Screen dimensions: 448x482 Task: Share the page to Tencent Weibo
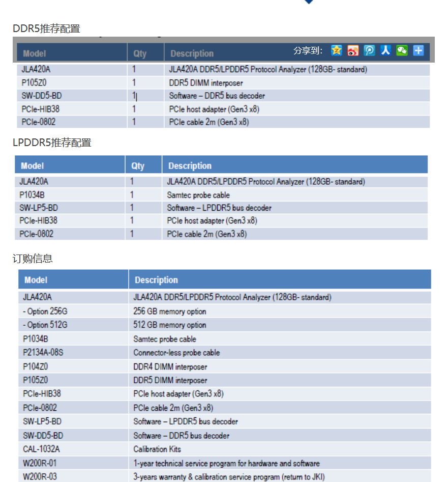point(369,50)
